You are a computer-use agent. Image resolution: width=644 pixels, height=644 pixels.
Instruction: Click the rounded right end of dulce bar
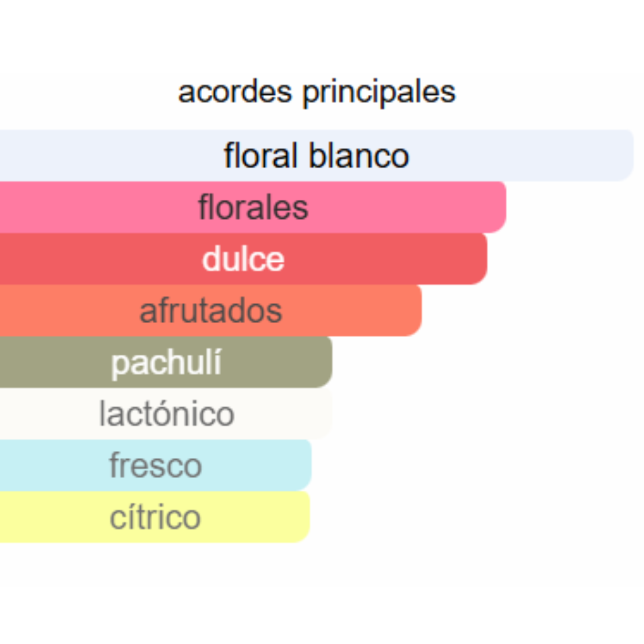(477, 259)
